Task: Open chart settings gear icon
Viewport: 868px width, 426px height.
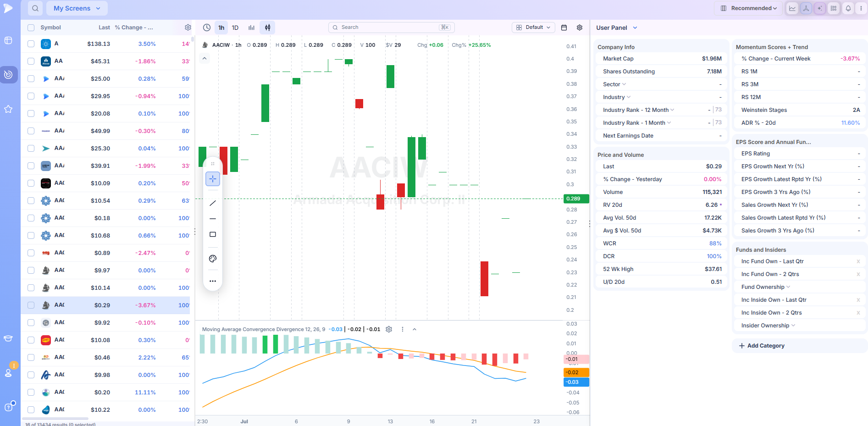Action: coord(580,28)
